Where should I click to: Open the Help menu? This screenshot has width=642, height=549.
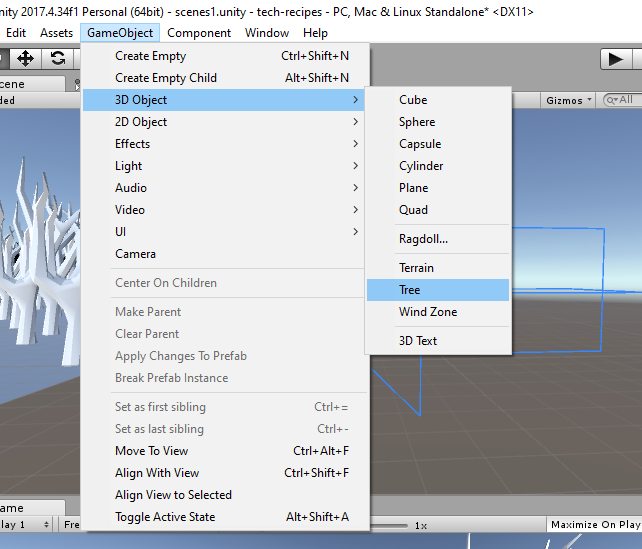(x=315, y=33)
